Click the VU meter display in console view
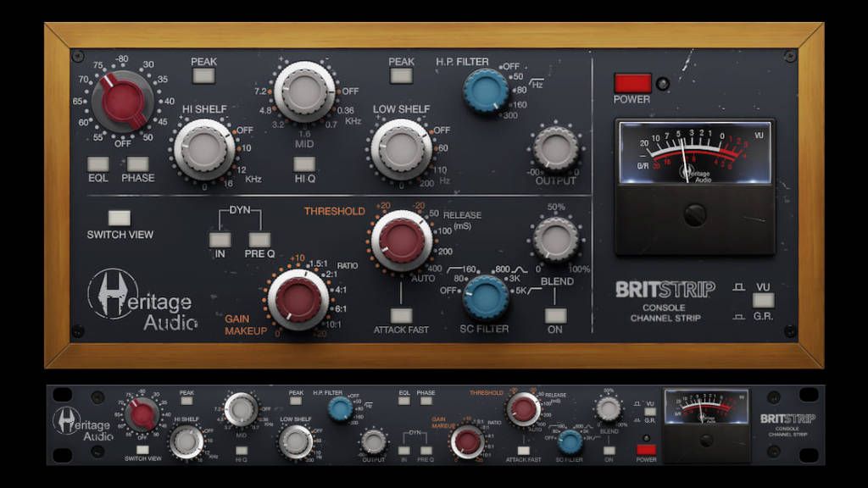 pyautogui.click(x=695, y=152)
